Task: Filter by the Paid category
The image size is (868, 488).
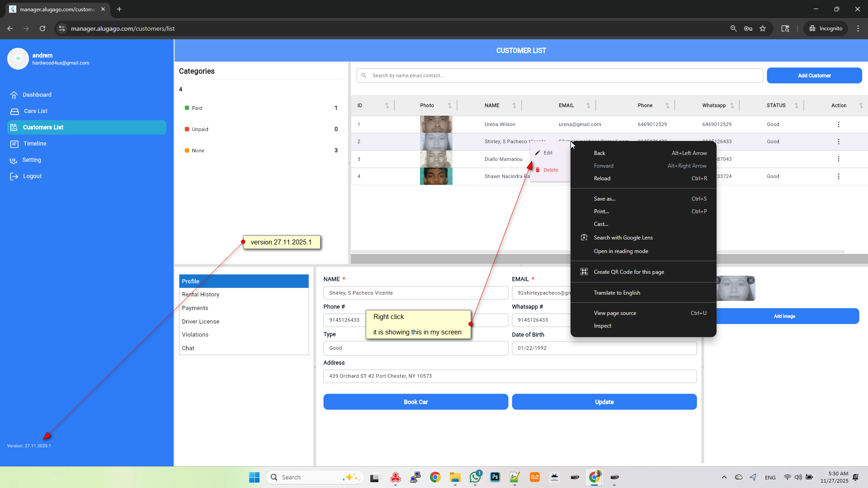Action: point(197,108)
